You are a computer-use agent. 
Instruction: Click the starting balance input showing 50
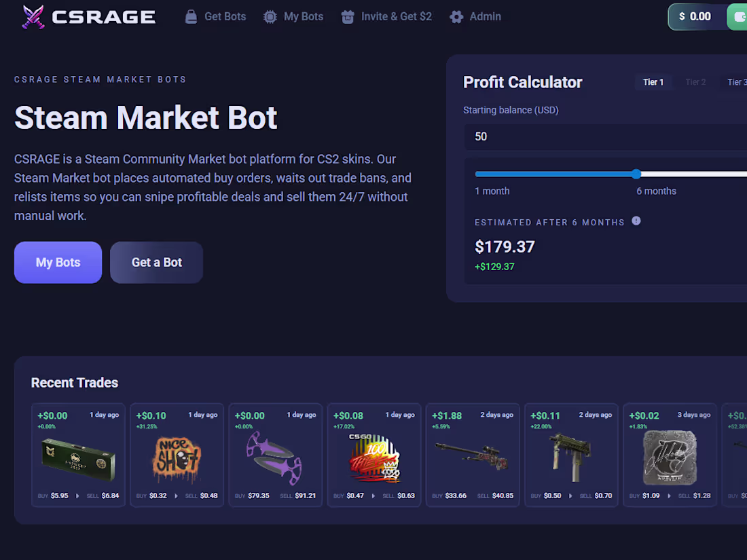[604, 136]
